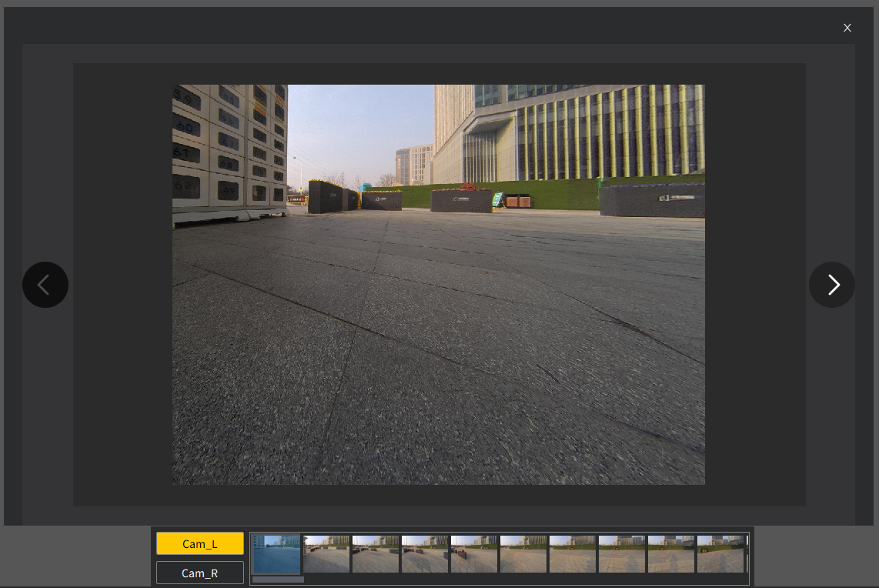Select the tenth thumbnail in the strip

(720, 554)
